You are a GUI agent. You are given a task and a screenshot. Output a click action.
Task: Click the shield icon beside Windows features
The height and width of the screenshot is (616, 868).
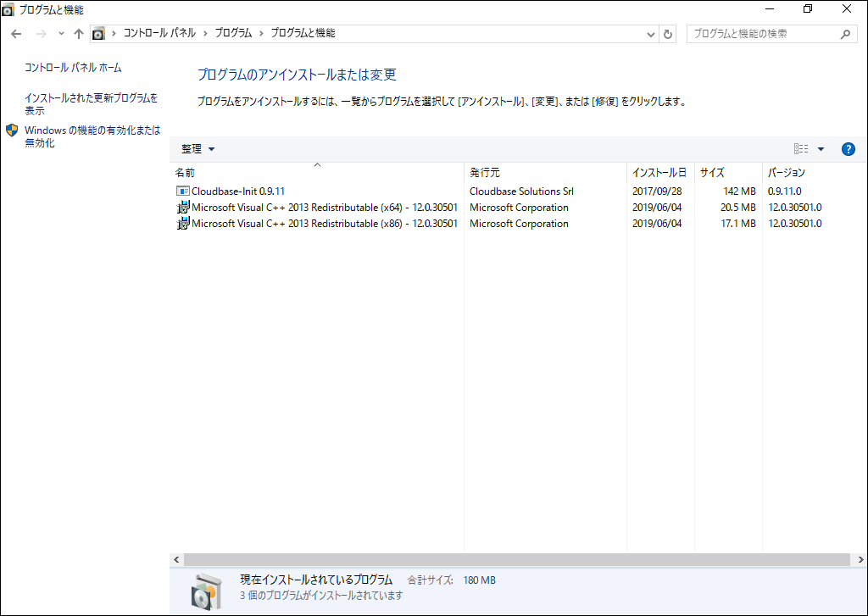[x=12, y=130]
